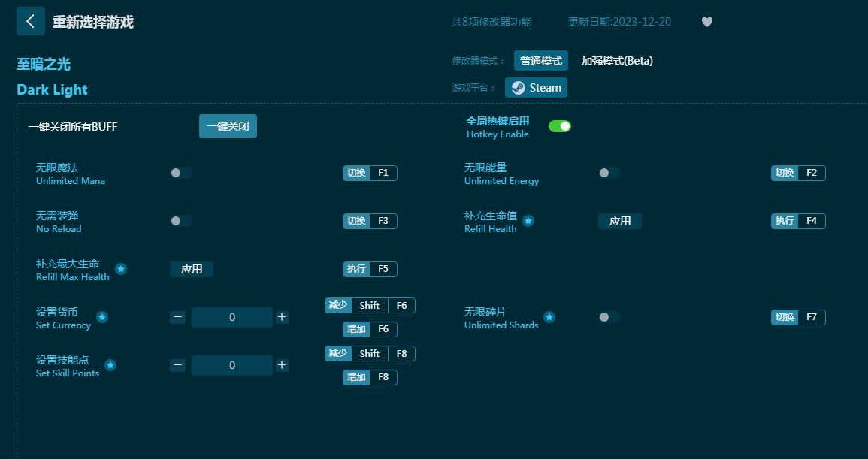Image resolution: width=868 pixels, height=459 pixels.
Task: Click the apply button for Refill Health
Action: pos(619,221)
